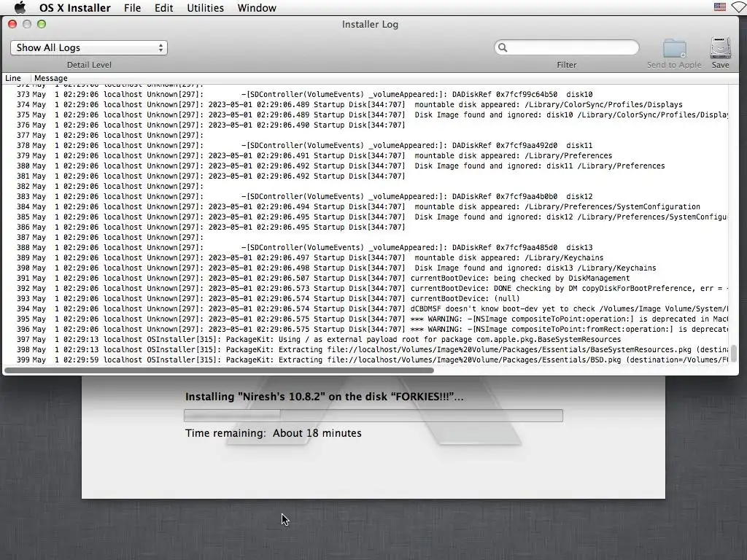Minimize the Installer Log window
The height and width of the screenshot is (560, 747).
pos(27,24)
